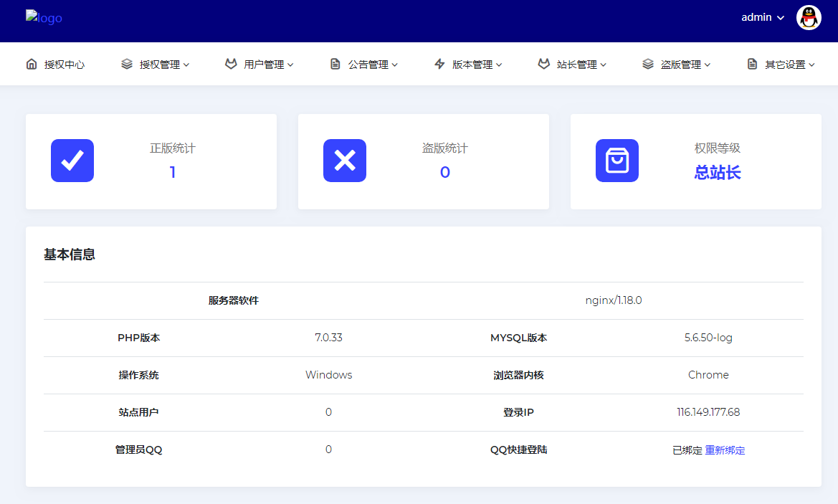Go to 授权中心 home page

point(65,65)
